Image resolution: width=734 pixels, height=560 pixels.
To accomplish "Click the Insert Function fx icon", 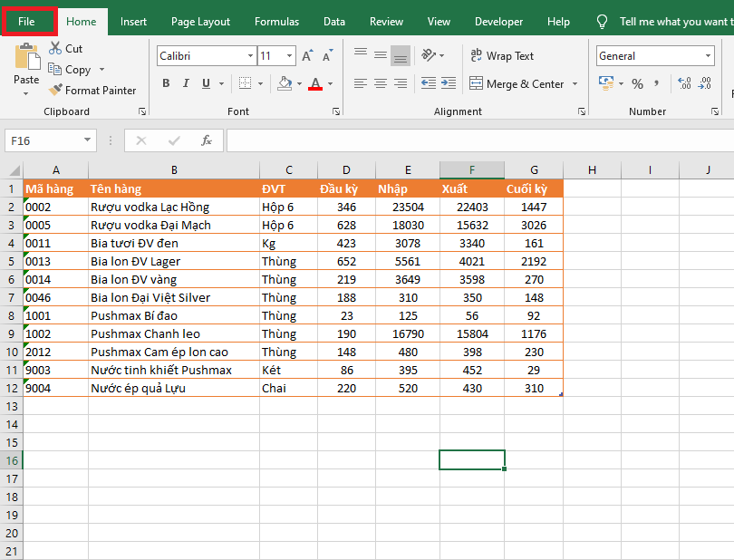I will tap(207, 140).
